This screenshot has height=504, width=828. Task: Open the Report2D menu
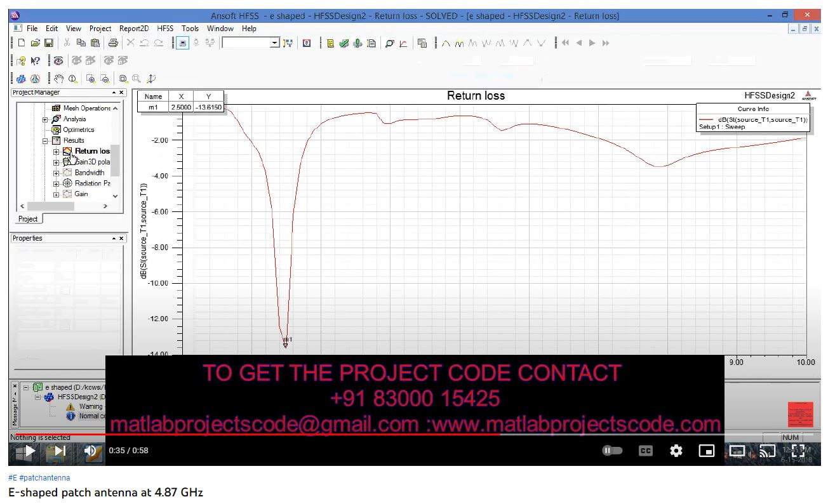[135, 29]
